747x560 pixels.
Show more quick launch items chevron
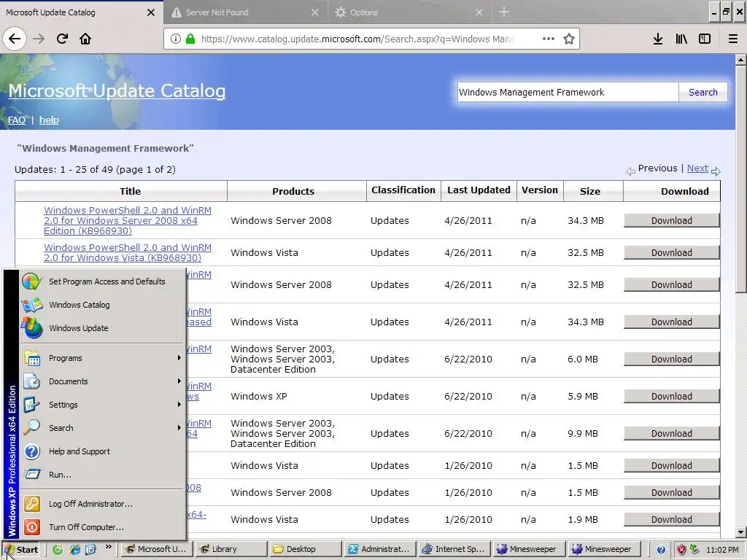[109, 547]
